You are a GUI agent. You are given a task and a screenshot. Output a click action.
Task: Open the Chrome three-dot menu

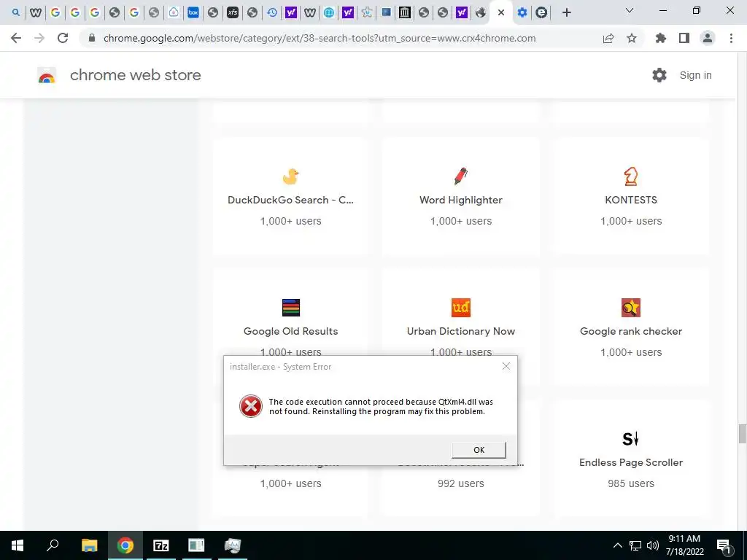[731, 38]
